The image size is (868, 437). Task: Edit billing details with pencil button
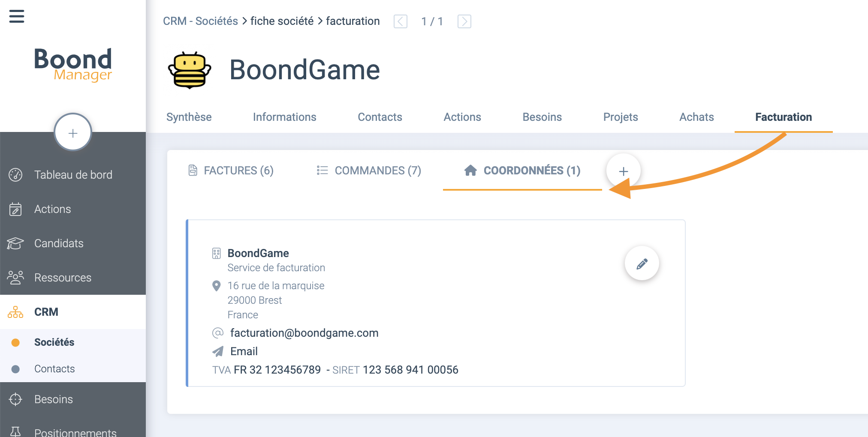tap(642, 263)
